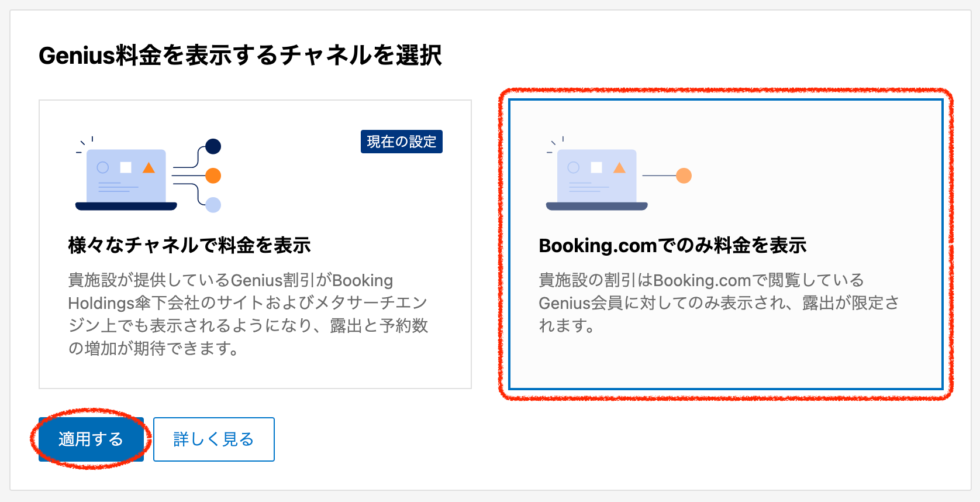Viewport: 980px width, 502px height.
Task: Click the Genius料金を表示するチャネルを選択 page title
Action: [x=240, y=56]
